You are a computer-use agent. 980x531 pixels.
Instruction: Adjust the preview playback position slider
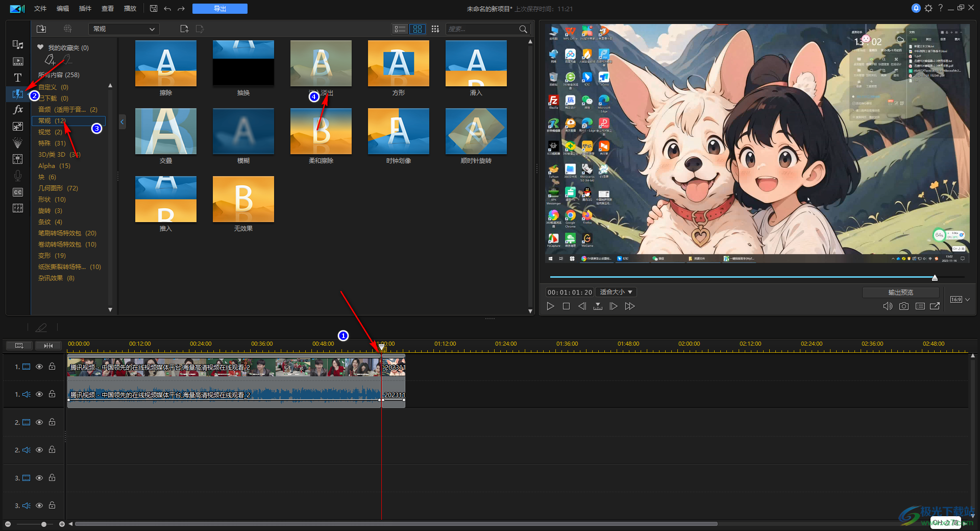pyautogui.click(x=935, y=278)
